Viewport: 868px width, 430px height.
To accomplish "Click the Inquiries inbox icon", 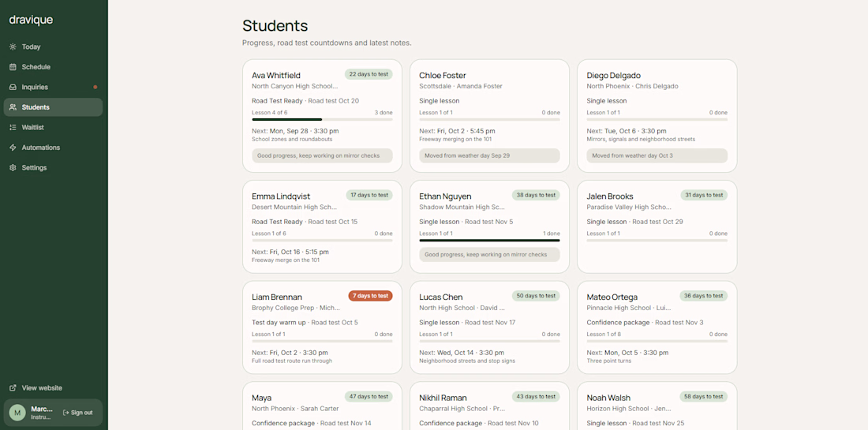I will click(x=13, y=87).
